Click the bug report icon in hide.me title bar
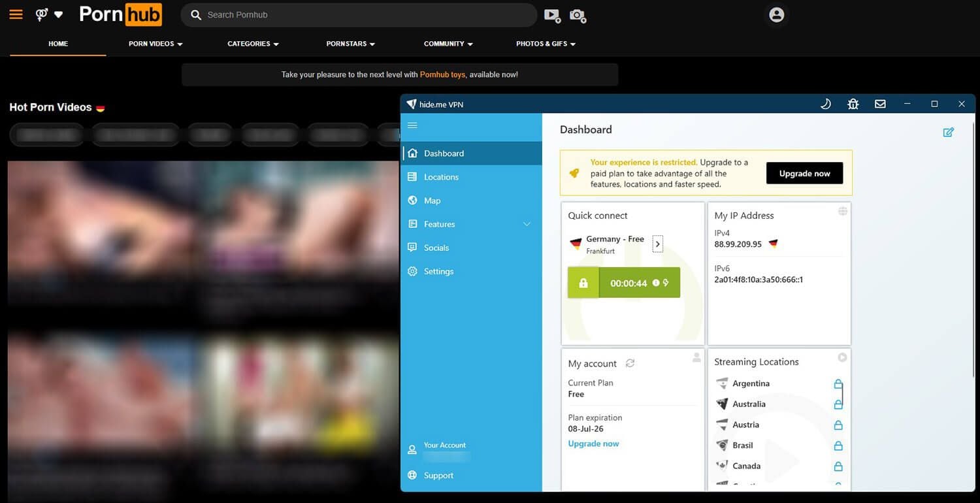This screenshot has height=503, width=980. pyautogui.click(x=853, y=104)
